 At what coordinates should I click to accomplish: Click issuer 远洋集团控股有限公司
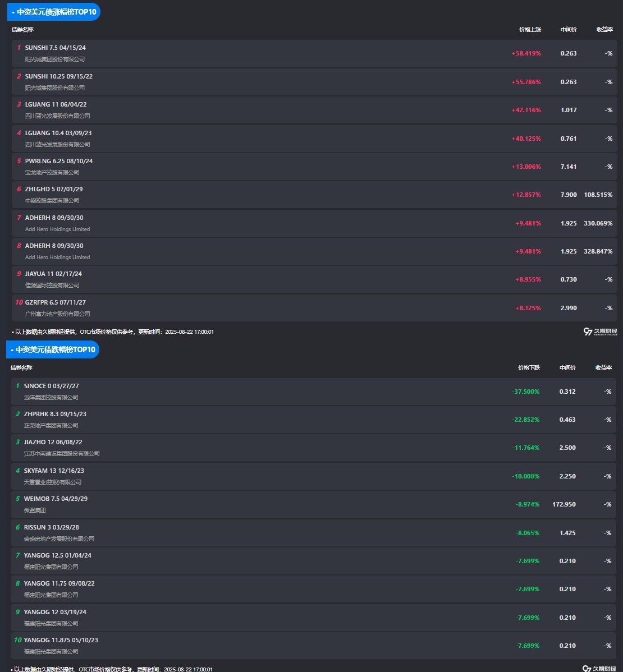(x=51, y=397)
